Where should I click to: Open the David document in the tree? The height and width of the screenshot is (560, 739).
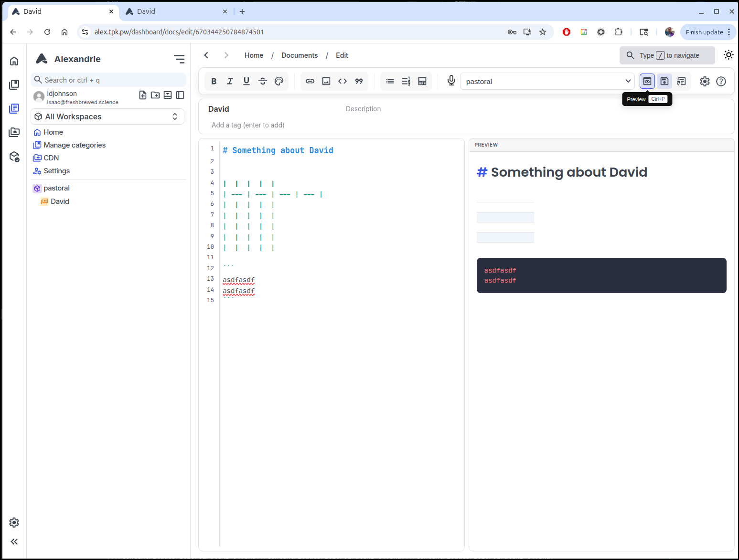pos(60,201)
